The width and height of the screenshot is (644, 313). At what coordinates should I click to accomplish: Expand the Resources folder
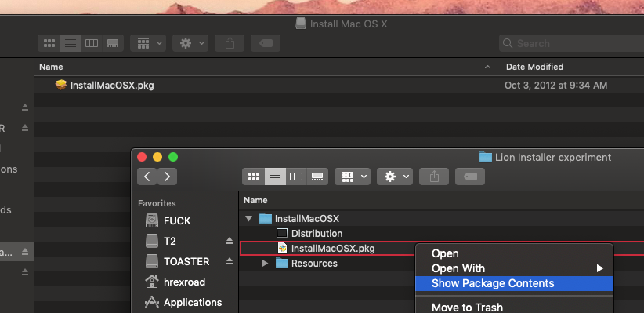click(x=266, y=264)
